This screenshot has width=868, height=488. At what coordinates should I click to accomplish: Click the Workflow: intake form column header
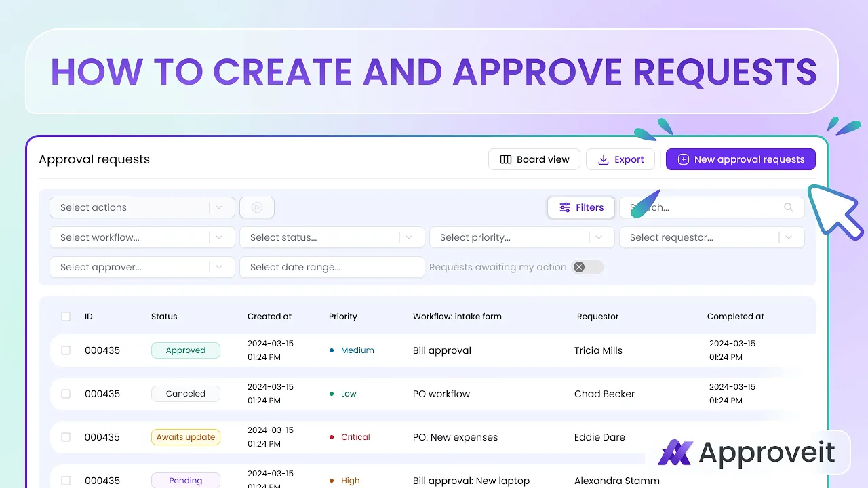457,317
